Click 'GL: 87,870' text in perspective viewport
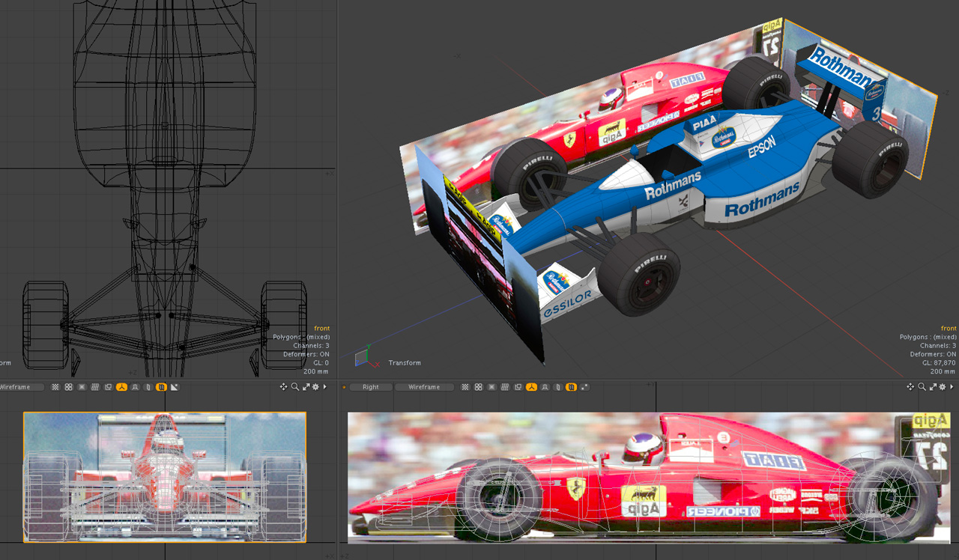This screenshot has width=959, height=560. coord(939,363)
